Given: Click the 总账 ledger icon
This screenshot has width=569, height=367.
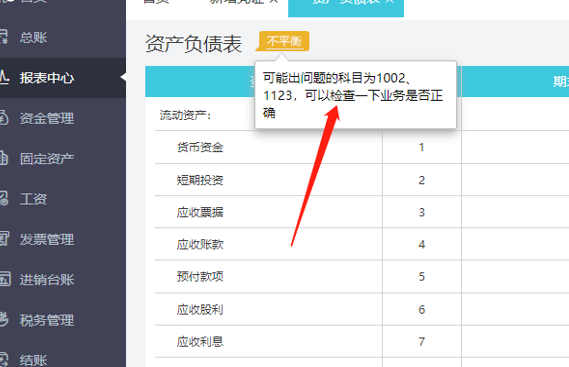Looking at the screenshot, I should 3,37.
